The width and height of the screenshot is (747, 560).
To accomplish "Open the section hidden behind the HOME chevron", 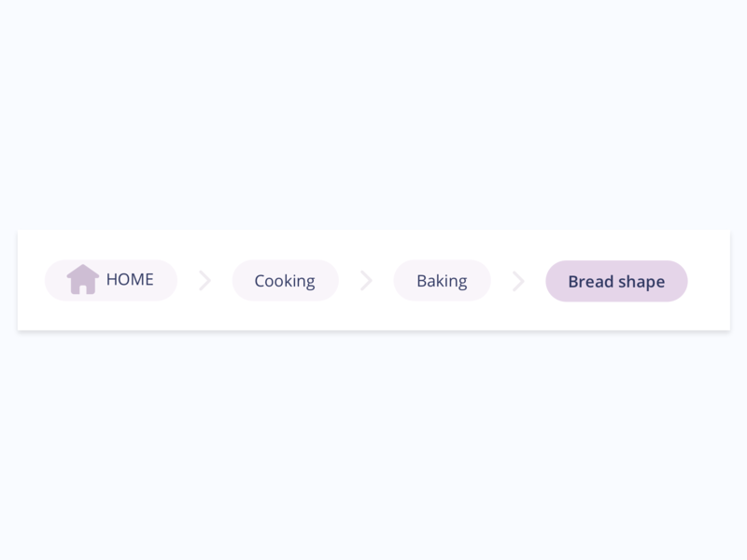I will point(204,280).
